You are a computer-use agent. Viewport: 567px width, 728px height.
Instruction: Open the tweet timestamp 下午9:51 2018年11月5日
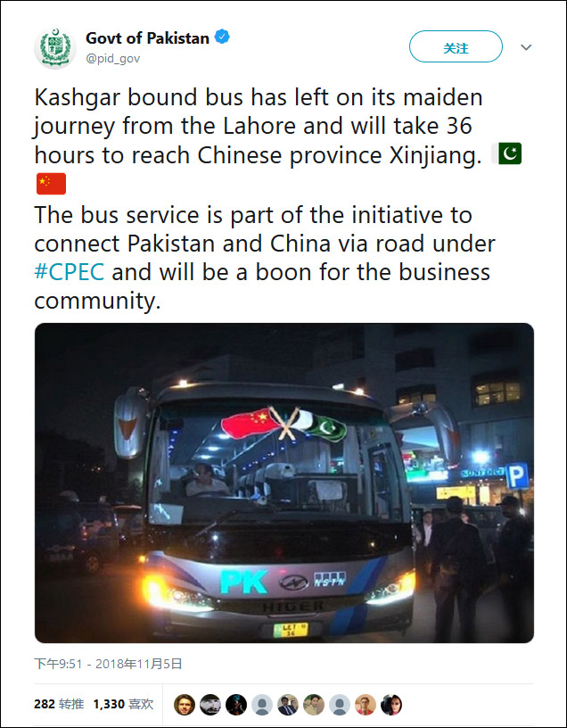(108, 664)
